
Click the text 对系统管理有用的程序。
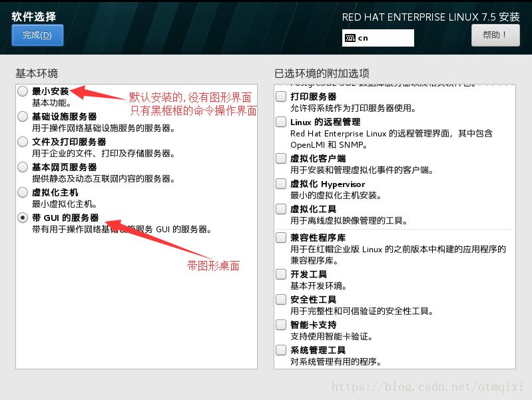coord(336,361)
